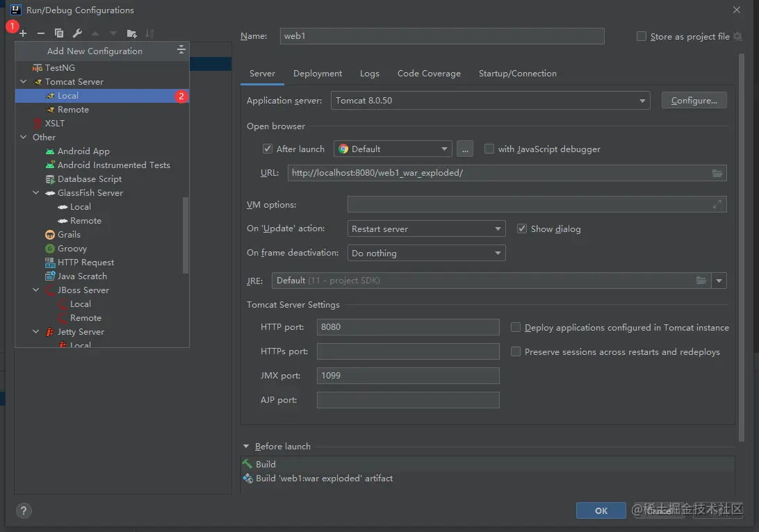Enable Preserve sessions across restarts and redeploys
This screenshot has width=759, height=532.
point(516,351)
